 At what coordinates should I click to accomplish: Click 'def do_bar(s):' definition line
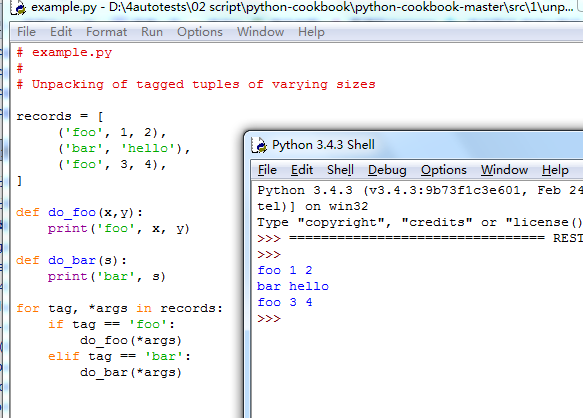(71, 261)
